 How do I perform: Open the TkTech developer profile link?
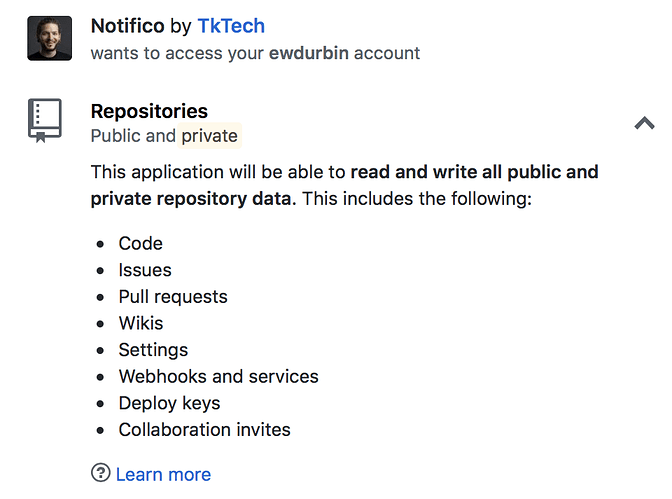coord(231,26)
